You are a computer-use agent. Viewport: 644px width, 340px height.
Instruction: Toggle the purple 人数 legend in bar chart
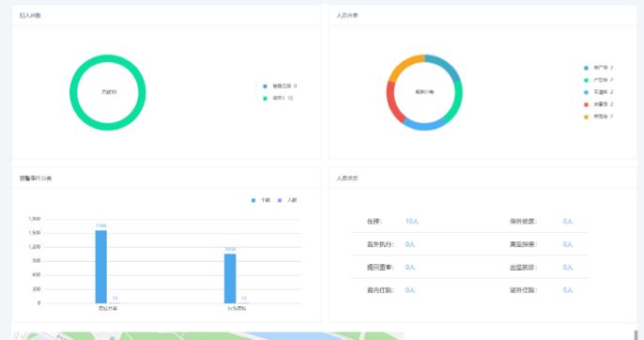tap(287, 200)
